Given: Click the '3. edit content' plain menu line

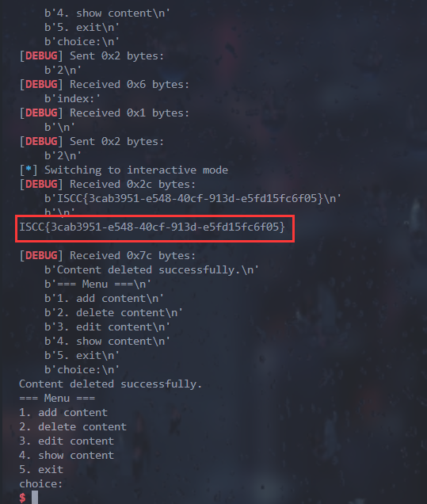Looking at the screenshot, I should pyautogui.click(x=67, y=441).
